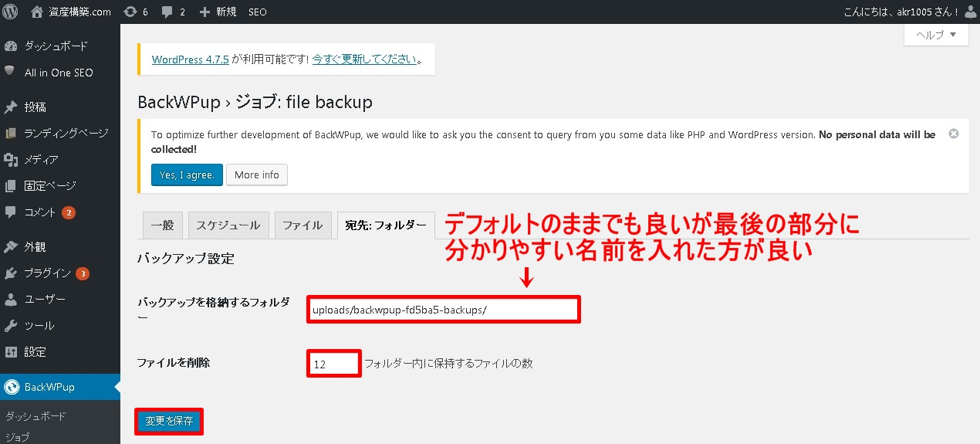Select the 宛先: フォルダー tab
This screenshot has height=444, width=980.
point(386,225)
